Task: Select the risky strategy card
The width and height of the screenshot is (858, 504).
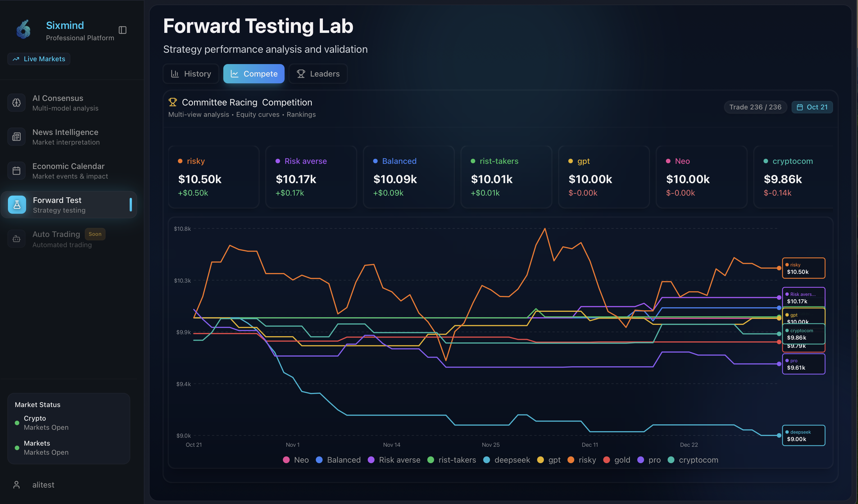Action: [214, 177]
